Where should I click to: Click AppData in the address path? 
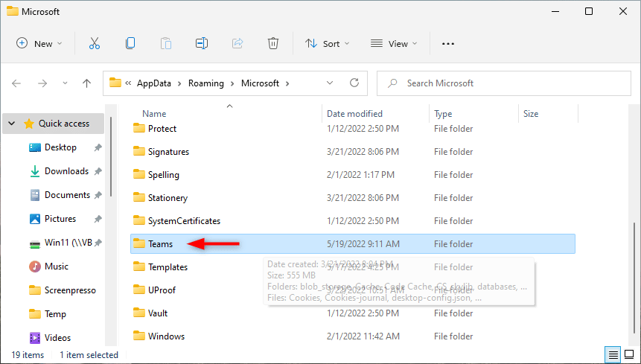tap(153, 83)
